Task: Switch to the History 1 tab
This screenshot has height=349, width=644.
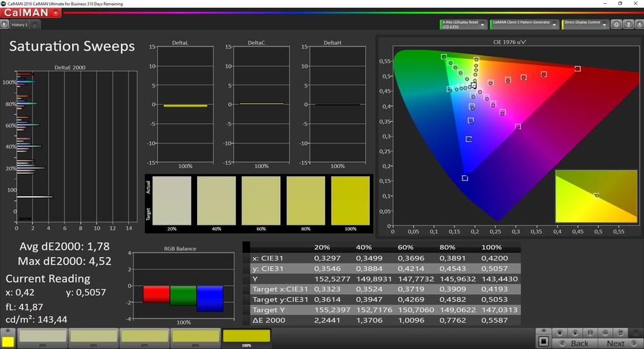Action: click(19, 25)
